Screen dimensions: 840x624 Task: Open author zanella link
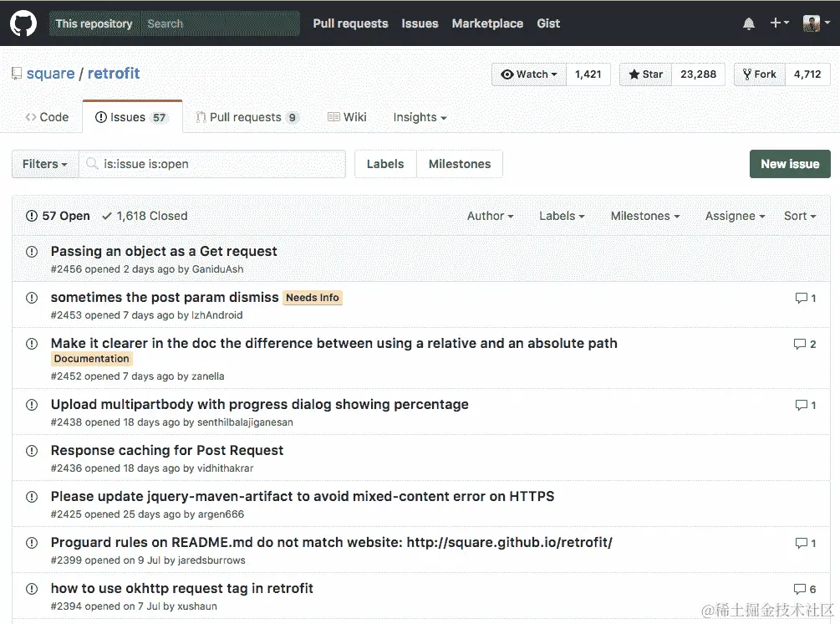coord(208,376)
